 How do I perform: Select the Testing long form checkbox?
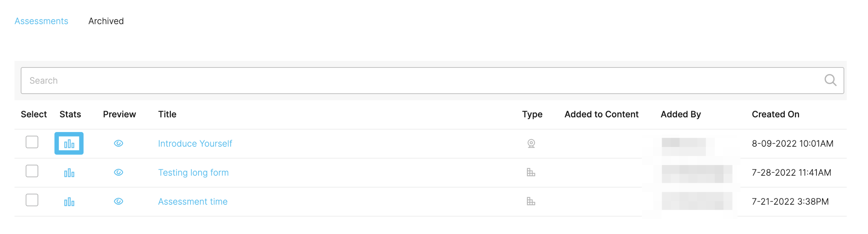coord(32,171)
